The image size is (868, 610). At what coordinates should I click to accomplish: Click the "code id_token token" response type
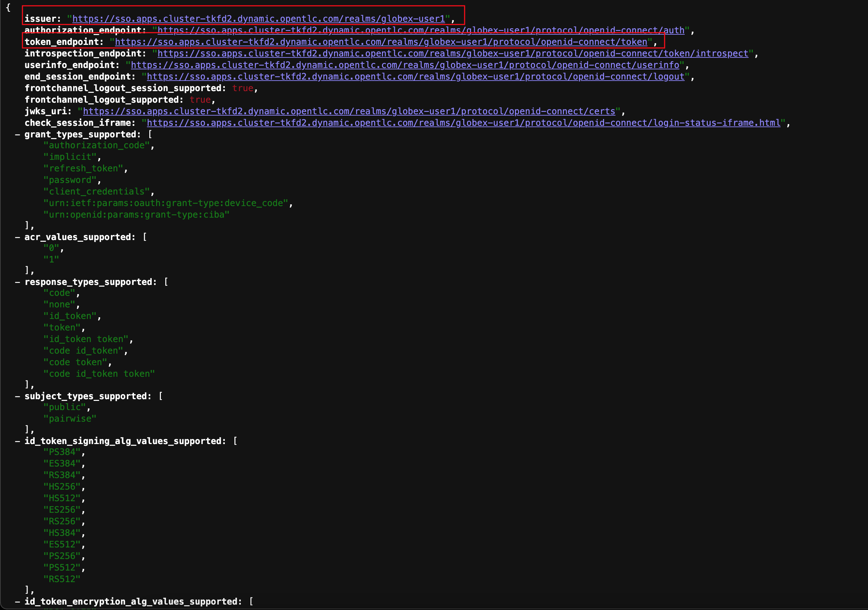(x=99, y=374)
